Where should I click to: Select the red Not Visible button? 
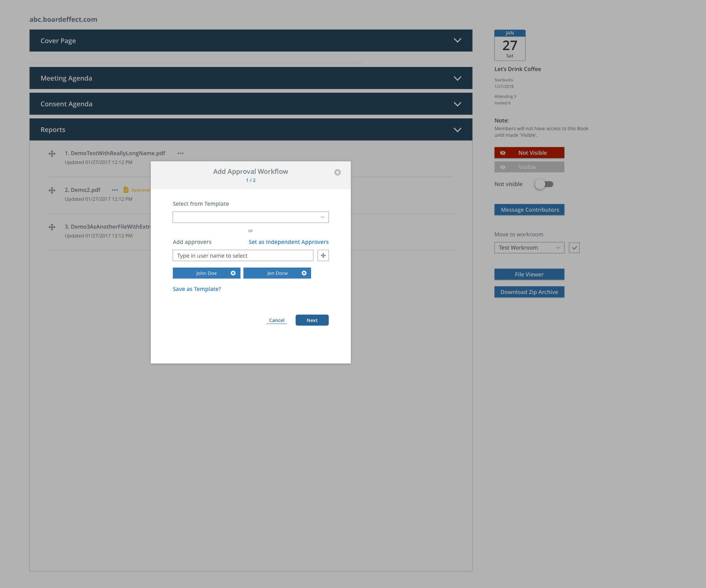(x=529, y=153)
